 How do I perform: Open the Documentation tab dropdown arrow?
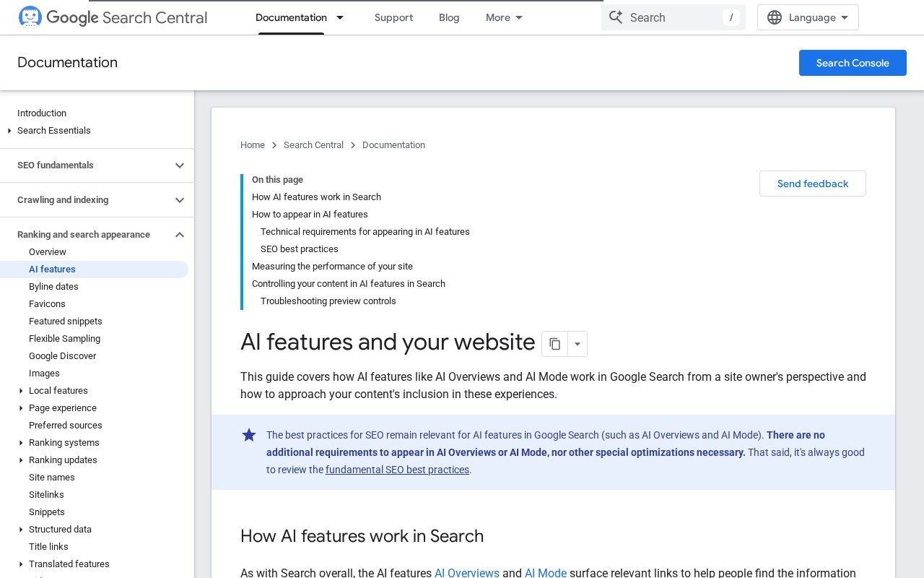[x=340, y=17]
